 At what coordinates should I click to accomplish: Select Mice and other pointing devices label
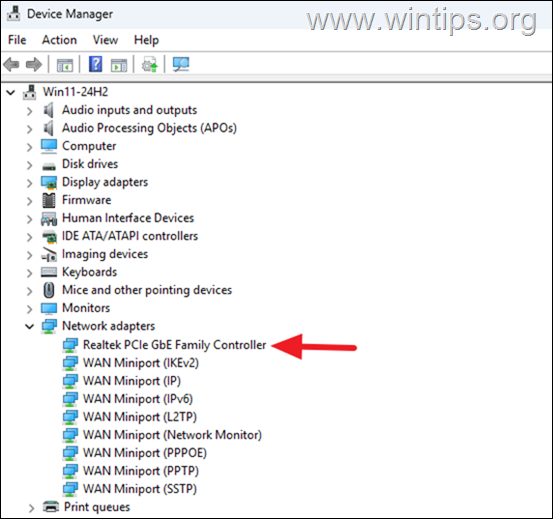(x=147, y=290)
